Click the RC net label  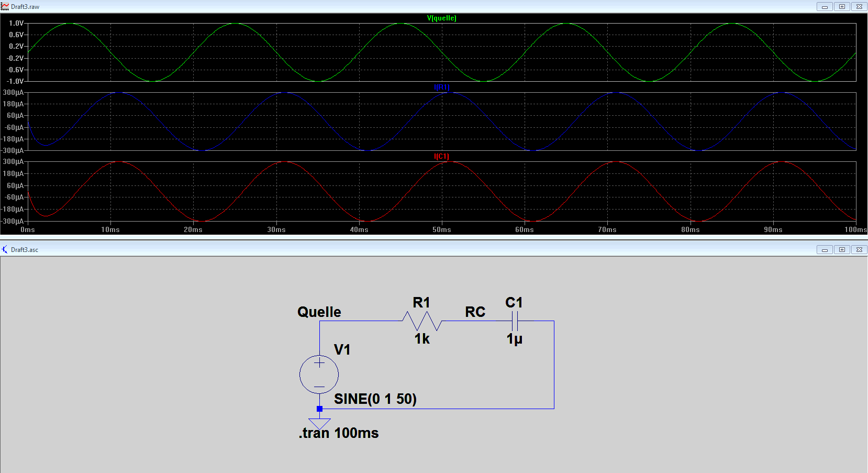[x=475, y=312]
